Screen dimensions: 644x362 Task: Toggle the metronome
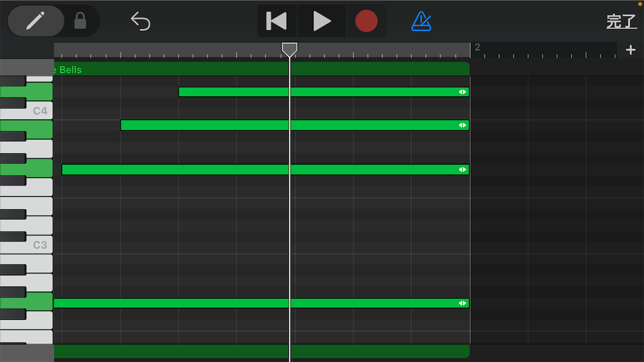click(421, 21)
